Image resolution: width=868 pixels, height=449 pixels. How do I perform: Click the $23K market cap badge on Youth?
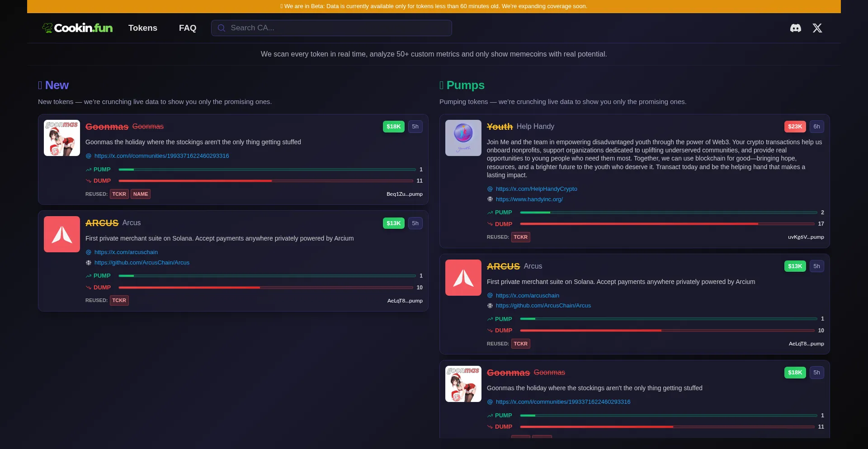coord(794,127)
